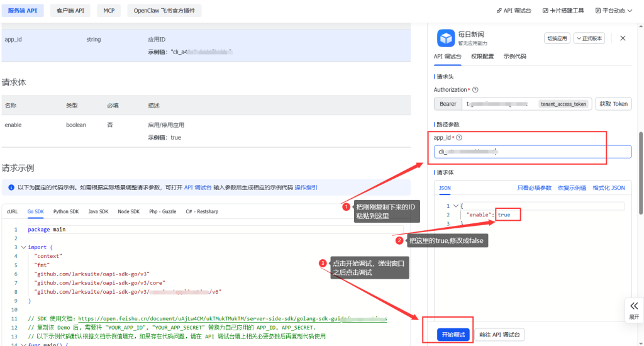Click the 只看必填参数 link
This screenshot has width=644, height=346.
pos(534,188)
